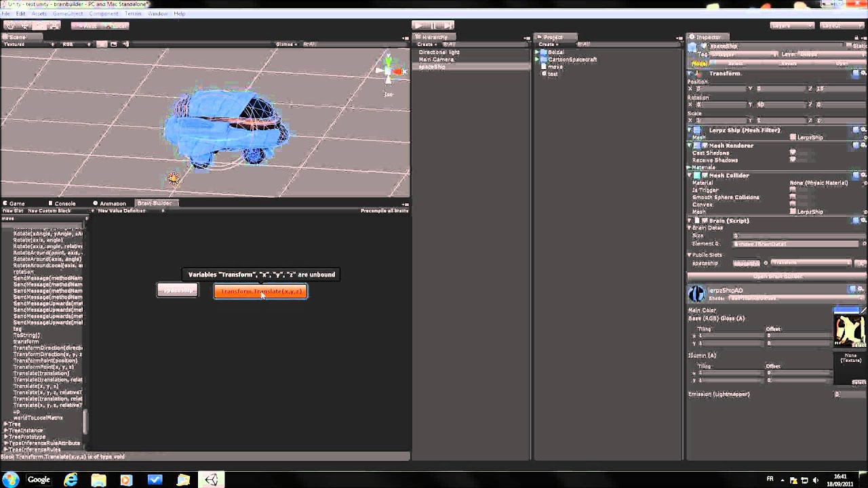
Task: Toggle Receive Shadows checkbox
Action: coord(793,161)
